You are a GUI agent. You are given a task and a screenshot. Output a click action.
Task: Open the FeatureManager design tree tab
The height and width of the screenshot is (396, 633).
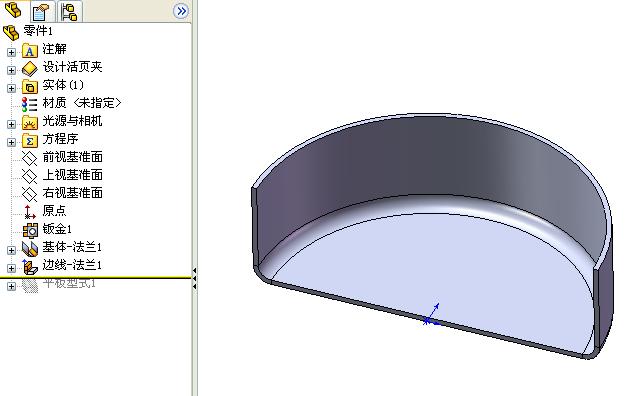pos(13,10)
